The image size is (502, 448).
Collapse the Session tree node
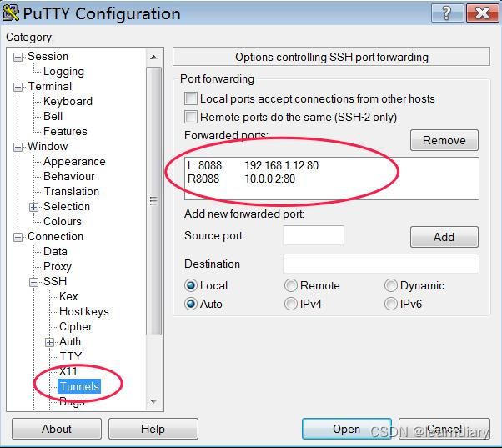(18, 57)
